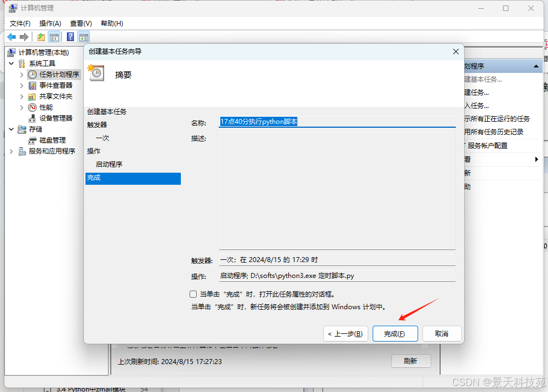Expand the 事件查看器 tree node

(22, 86)
